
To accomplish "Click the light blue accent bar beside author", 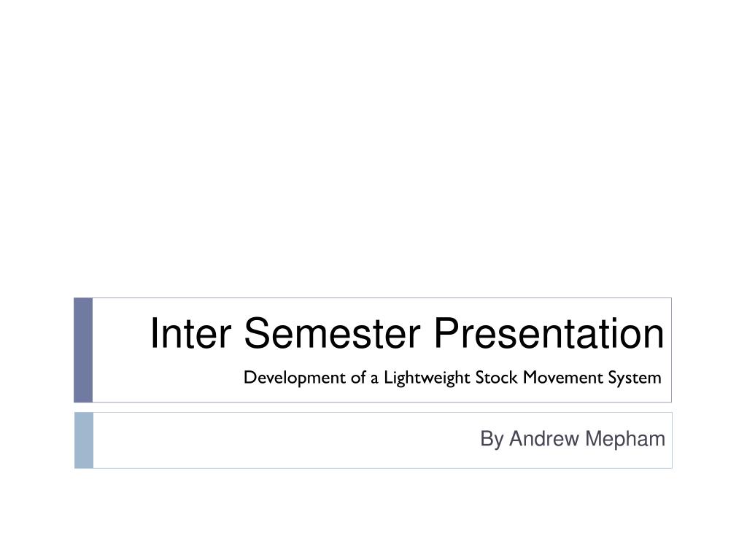I will click(84, 440).
